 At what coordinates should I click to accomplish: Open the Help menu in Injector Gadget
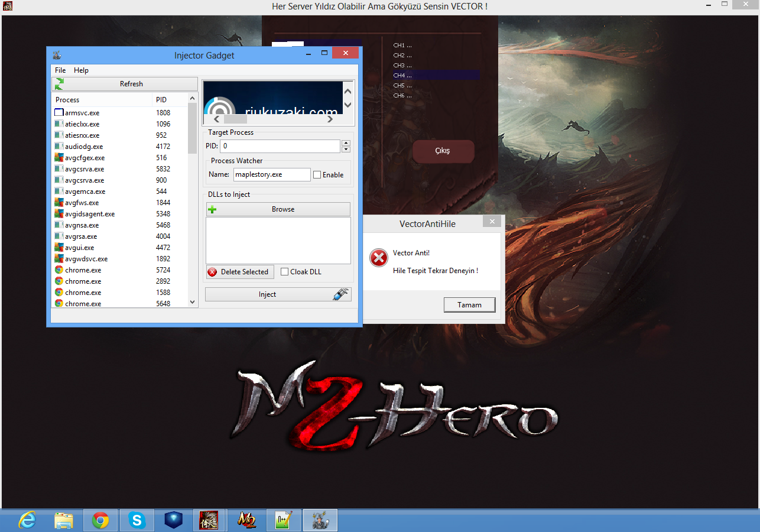point(81,70)
